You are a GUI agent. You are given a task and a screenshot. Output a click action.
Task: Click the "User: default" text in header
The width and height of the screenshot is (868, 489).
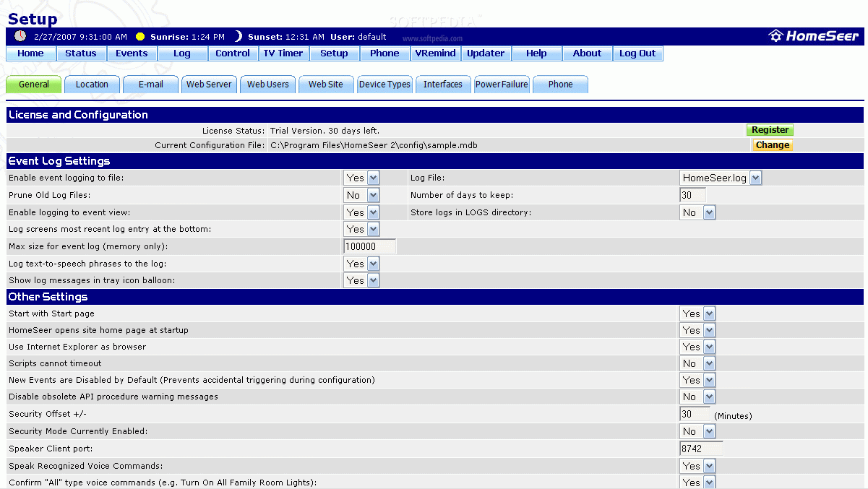tap(358, 37)
